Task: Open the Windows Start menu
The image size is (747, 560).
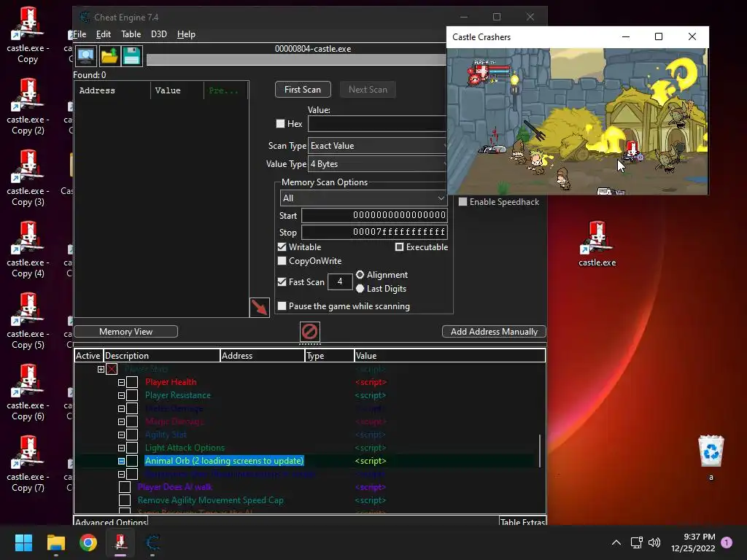Action: coord(23,542)
